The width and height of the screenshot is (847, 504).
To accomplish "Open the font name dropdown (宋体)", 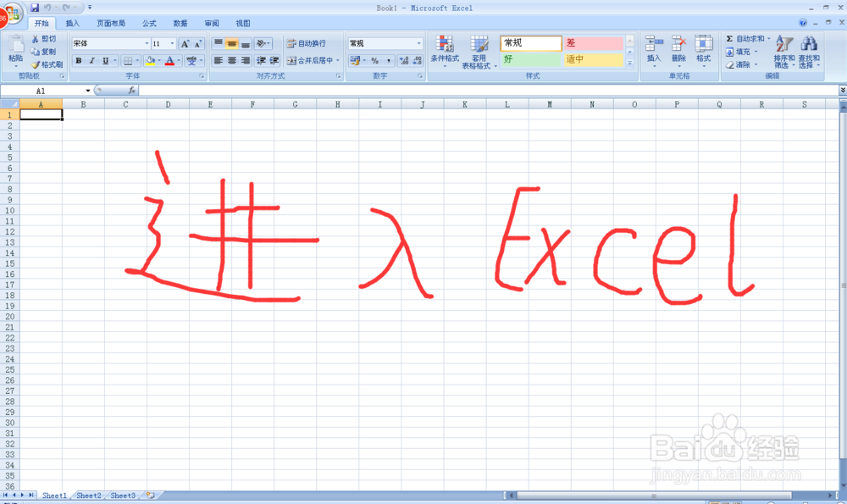I will [147, 43].
